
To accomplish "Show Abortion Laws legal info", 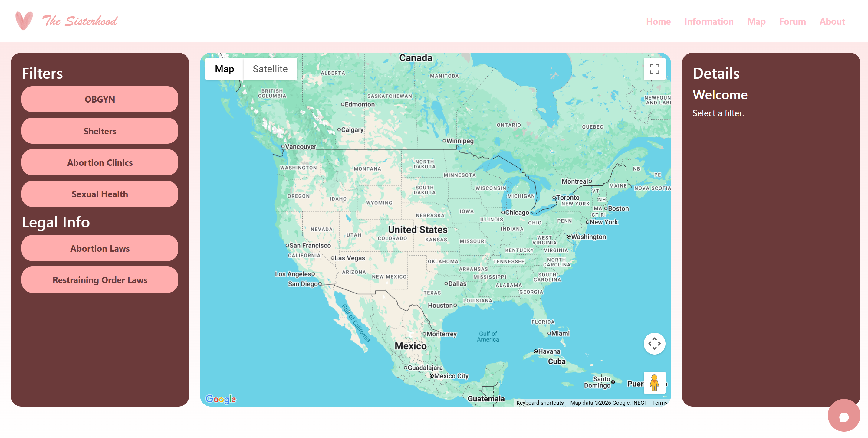I will click(100, 248).
